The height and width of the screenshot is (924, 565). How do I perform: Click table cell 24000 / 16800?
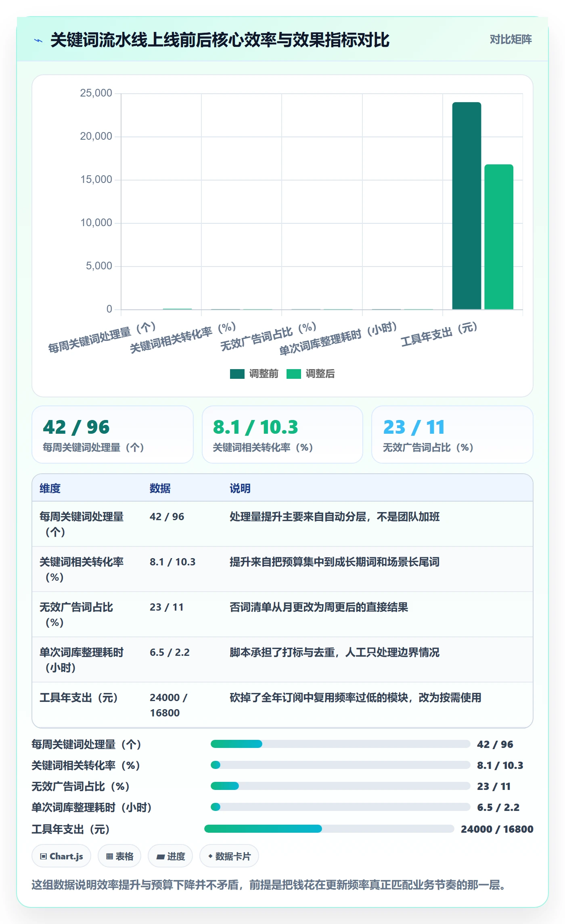click(x=169, y=705)
